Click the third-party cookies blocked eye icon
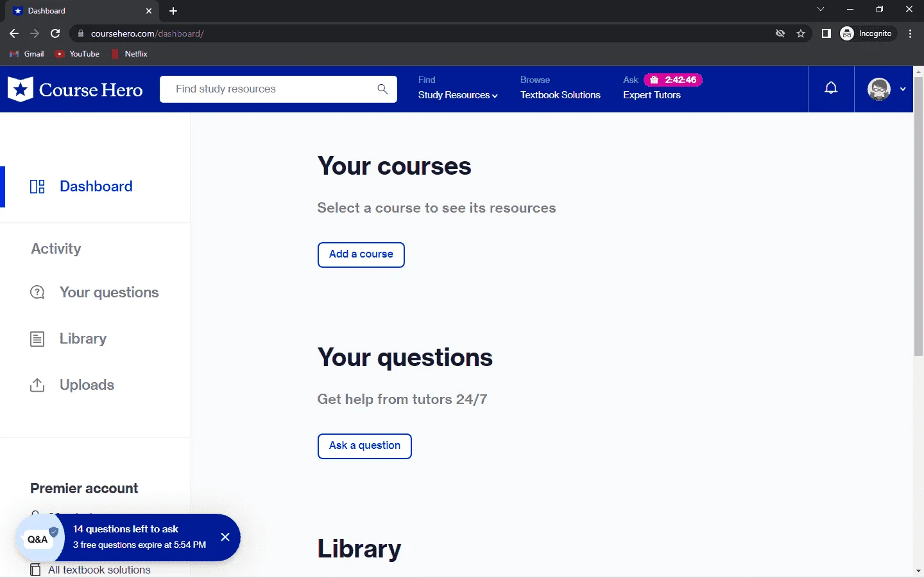Image resolution: width=924 pixels, height=578 pixels. click(780, 33)
